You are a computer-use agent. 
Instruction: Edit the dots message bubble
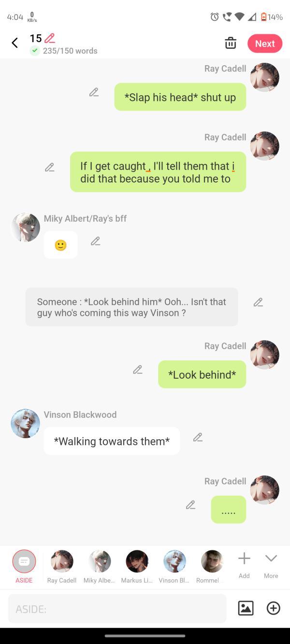190,505
